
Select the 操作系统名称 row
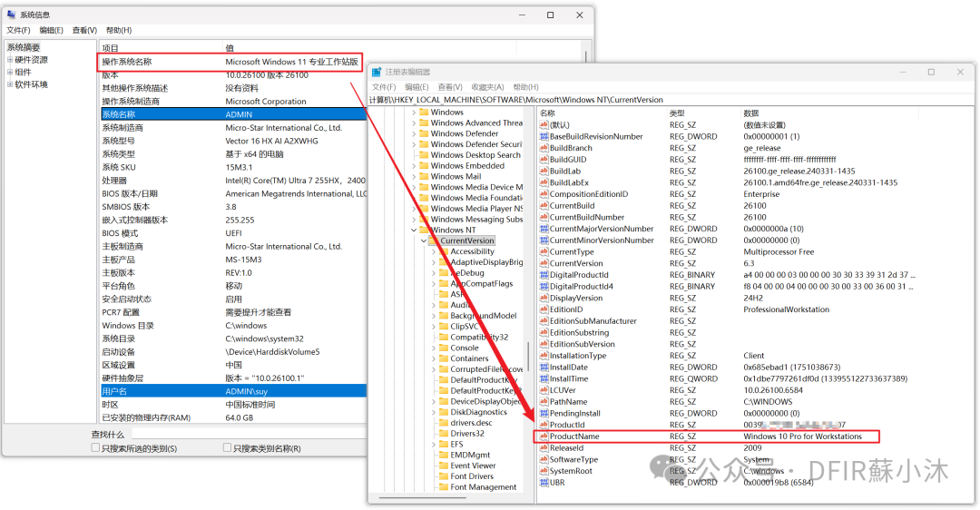[231, 62]
